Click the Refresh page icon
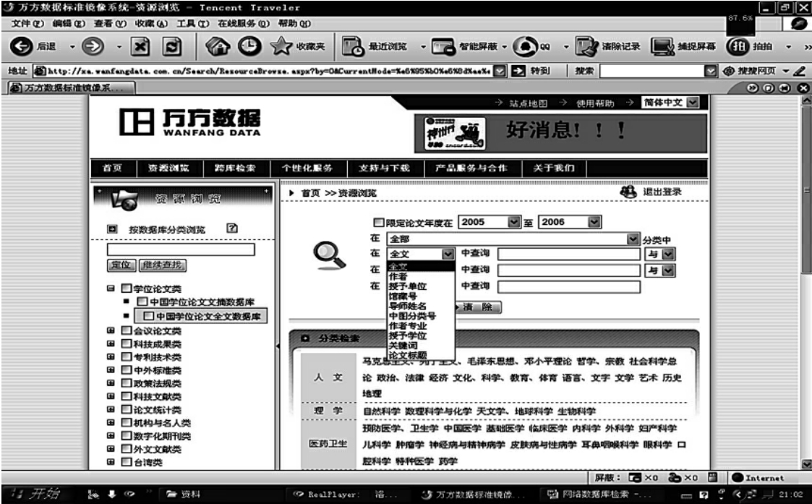The width and height of the screenshot is (812, 504). (172, 46)
